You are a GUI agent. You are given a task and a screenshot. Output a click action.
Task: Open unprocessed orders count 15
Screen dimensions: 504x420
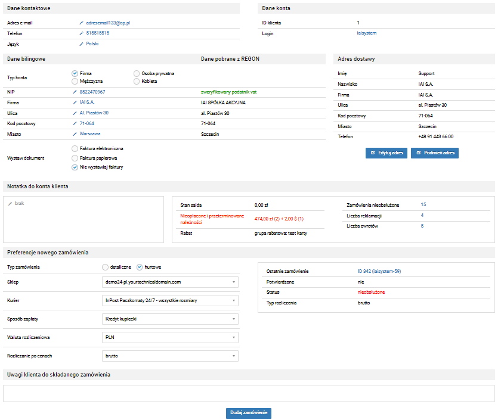click(423, 204)
